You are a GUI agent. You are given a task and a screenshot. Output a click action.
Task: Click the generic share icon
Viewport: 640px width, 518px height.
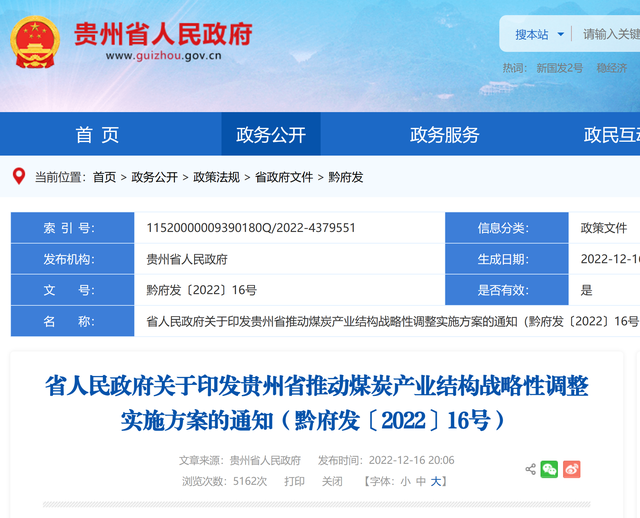tap(530, 469)
